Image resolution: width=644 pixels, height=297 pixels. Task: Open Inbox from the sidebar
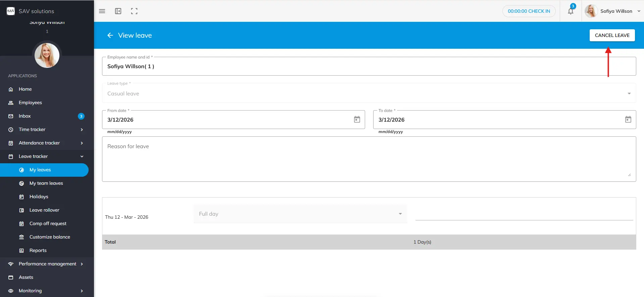coord(25,116)
